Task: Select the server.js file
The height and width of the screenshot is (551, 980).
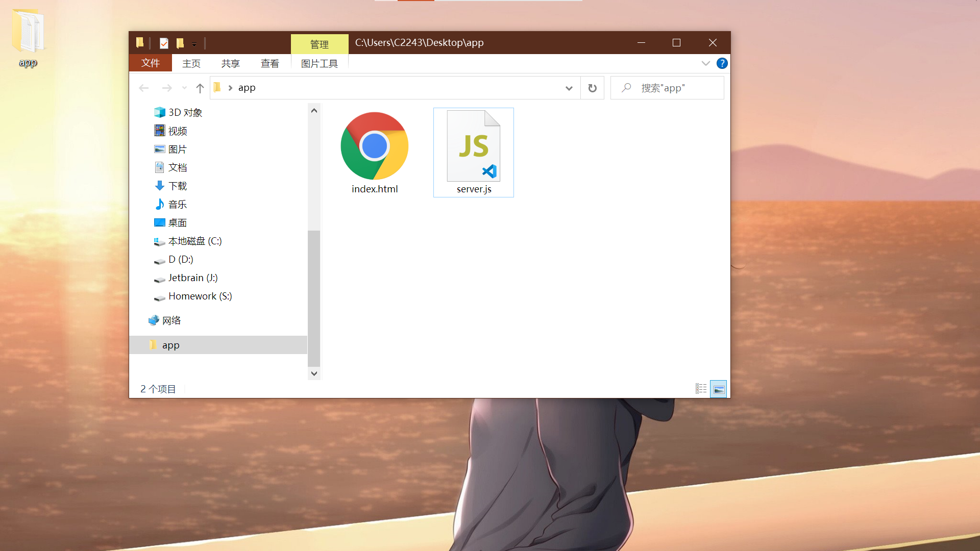Action: click(474, 152)
